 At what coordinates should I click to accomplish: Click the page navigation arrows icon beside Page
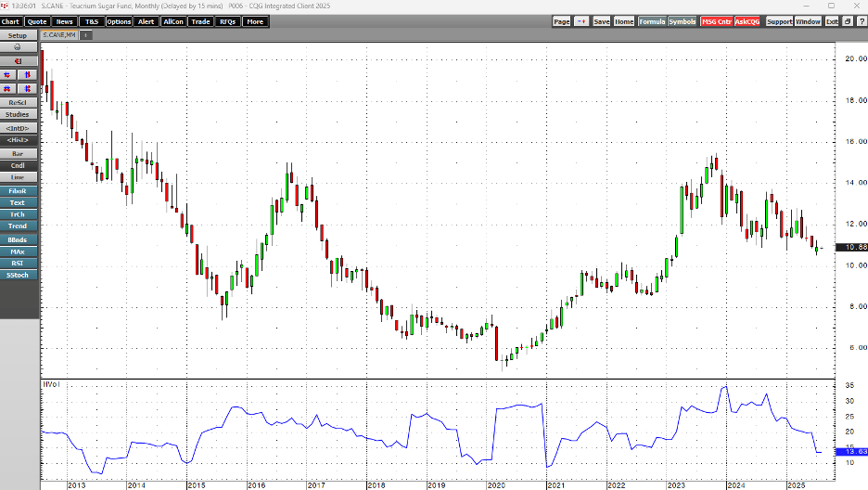click(x=581, y=21)
